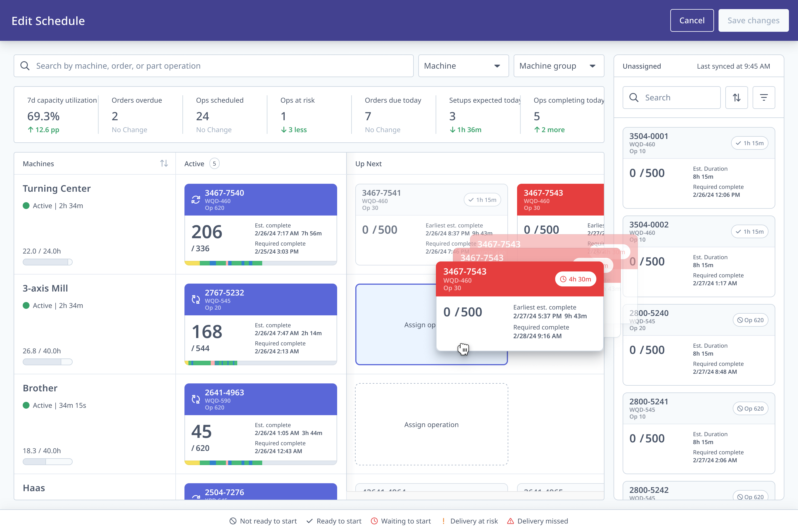Screen dimensions: 798x532
Task: Click ready 1h 15m badge on card 3467-7541
Action: coord(482,200)
